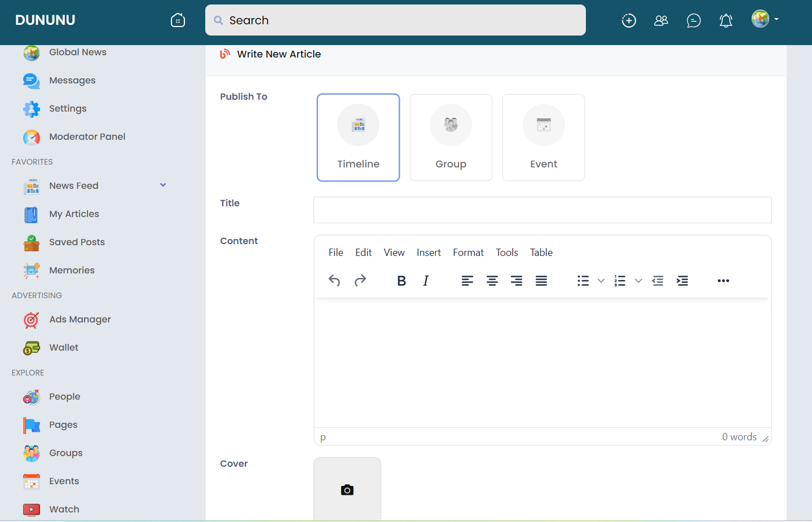Open bullet list style dropdown

pos(601,281)
